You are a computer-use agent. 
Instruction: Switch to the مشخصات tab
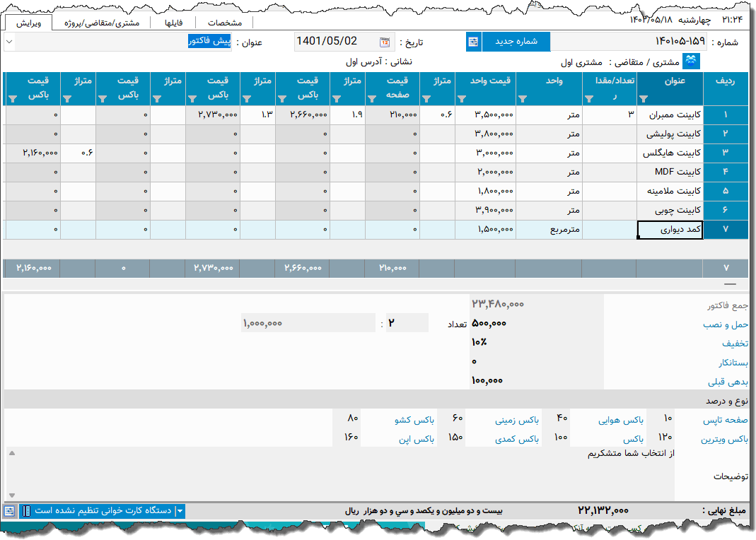[226, 22]
